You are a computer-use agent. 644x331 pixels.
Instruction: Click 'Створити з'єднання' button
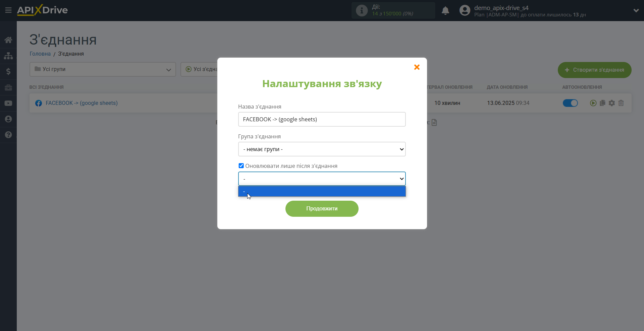pos(595,70)
